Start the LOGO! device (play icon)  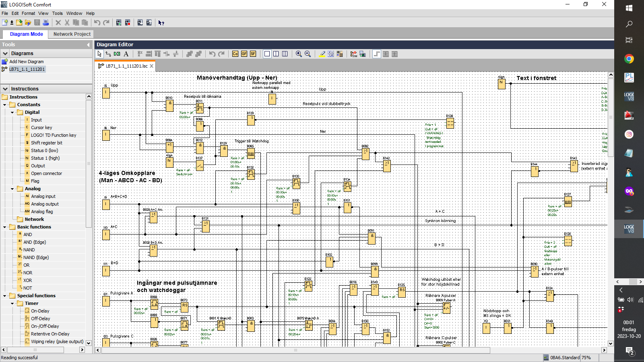[119, 23]
